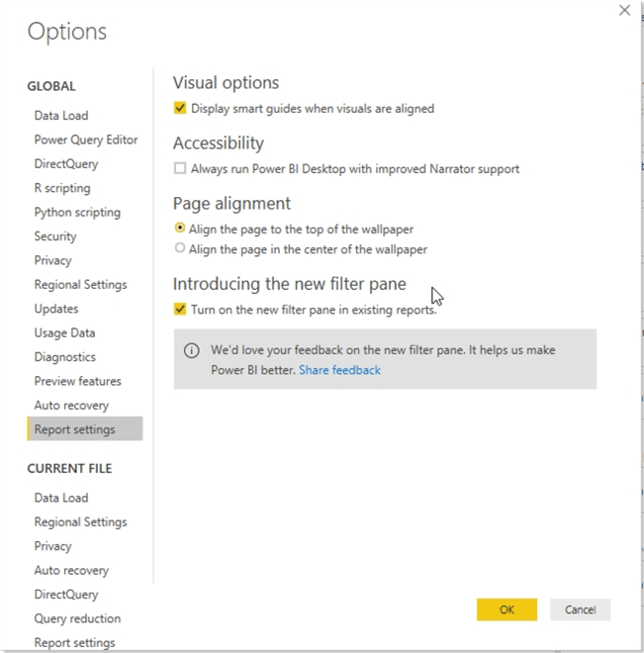Open Current File Data Load settings
644x653 pixels.
point(61,498)
